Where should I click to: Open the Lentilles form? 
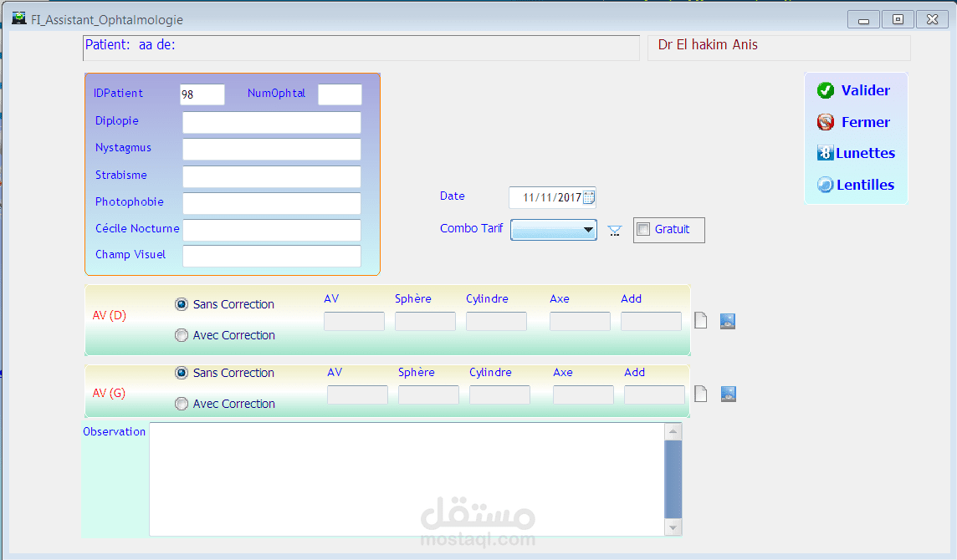point(866,185)
